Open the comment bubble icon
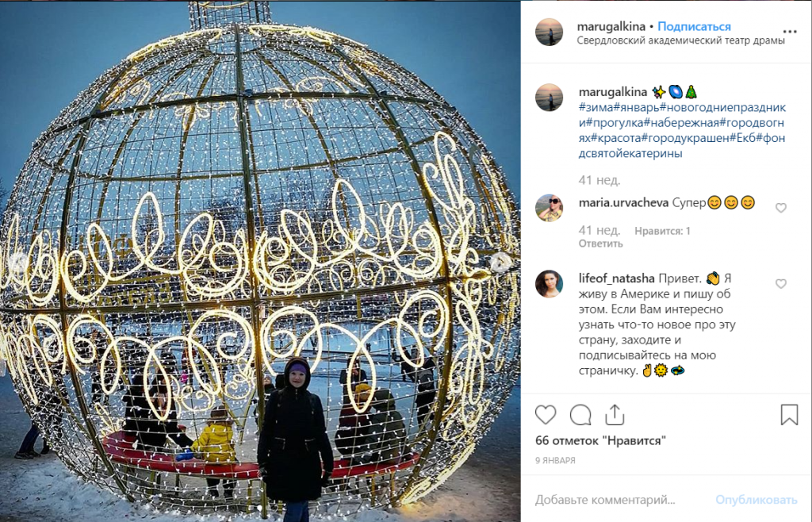 coord(580,415)
